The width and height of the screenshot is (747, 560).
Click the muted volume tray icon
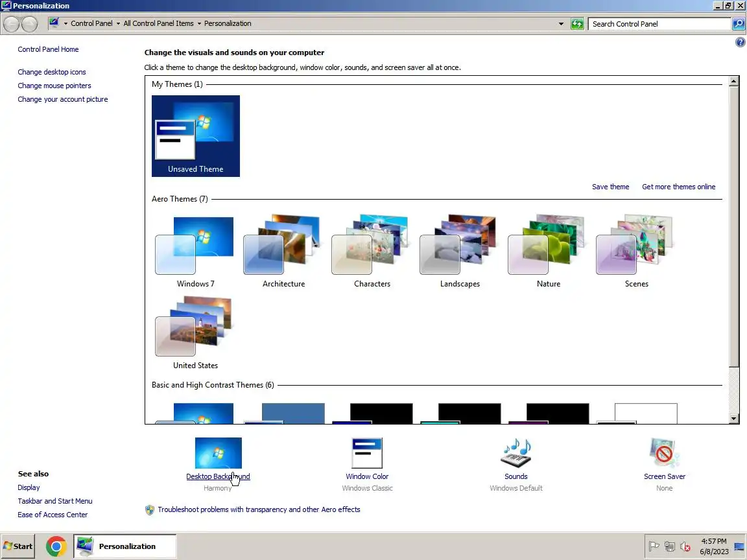coord(685,546)
